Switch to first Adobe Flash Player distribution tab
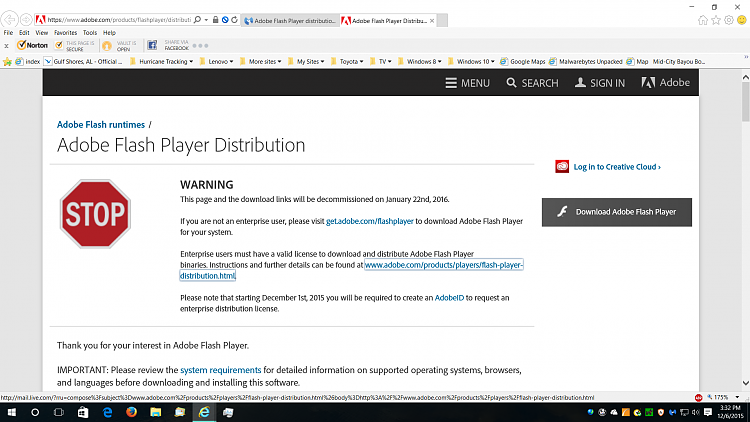750x422 pixels. (290, 21)
